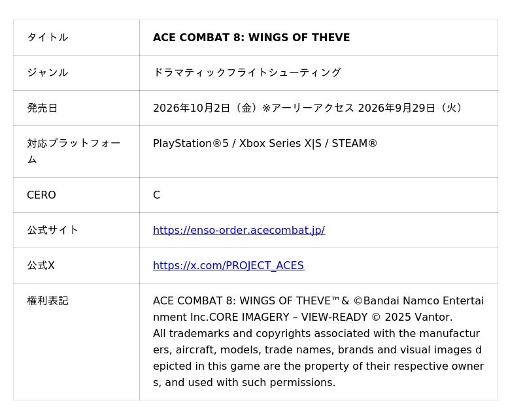Image resolution: width=523 pixels, height=420 pixels.
Task: Click the 対応プラットフォーム row label
Action: 74,152
